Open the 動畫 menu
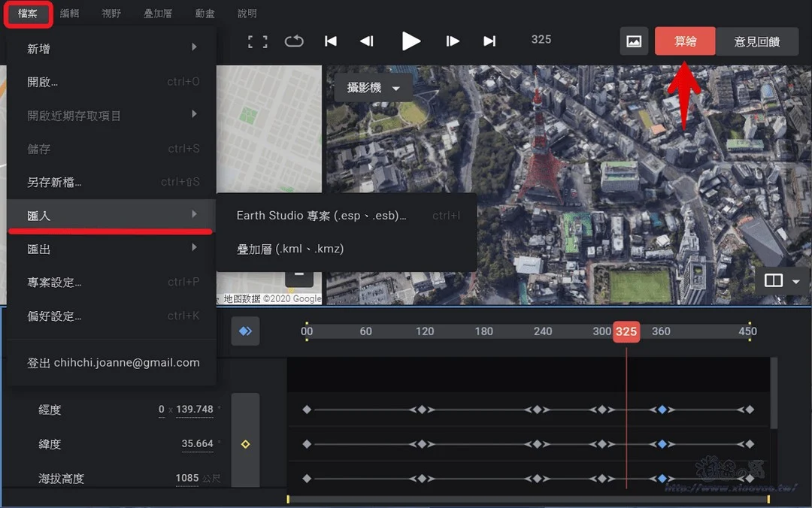The height and width of the screenshot is (508, 812). tap(205, 14)
